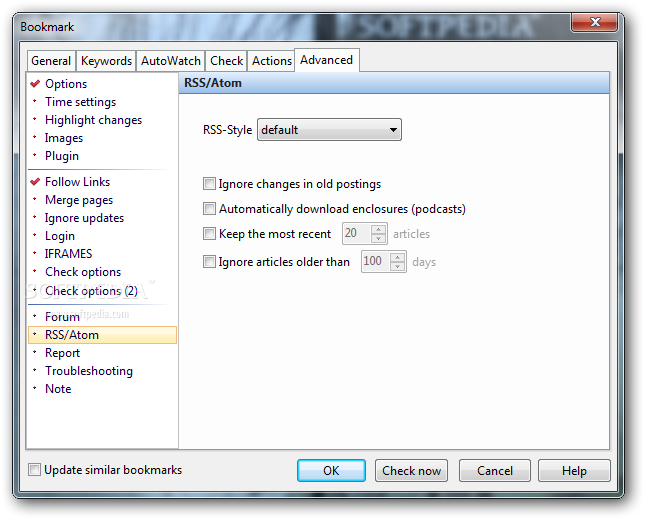Select the RSS/Atom sidebar entry
Viewport: 645px width, 519px height.
point(102,335)
